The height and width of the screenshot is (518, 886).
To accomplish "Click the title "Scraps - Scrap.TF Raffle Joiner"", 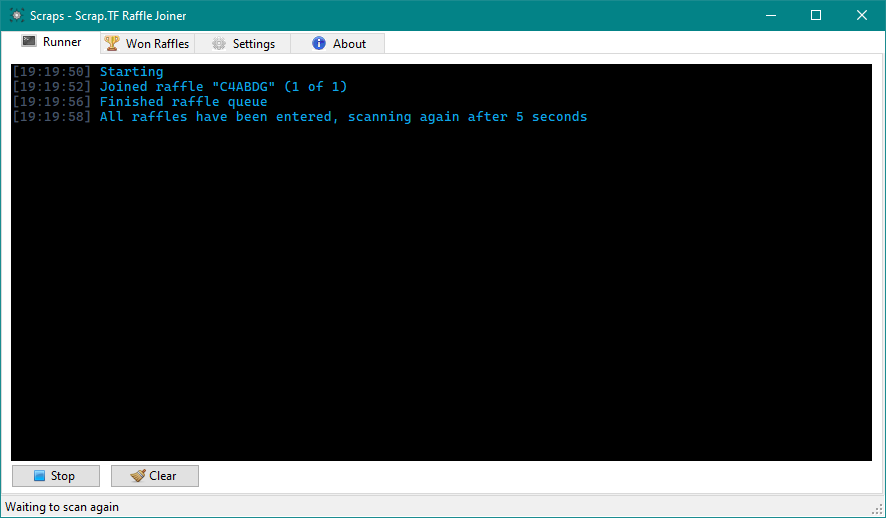I will [x=108, y=16].
